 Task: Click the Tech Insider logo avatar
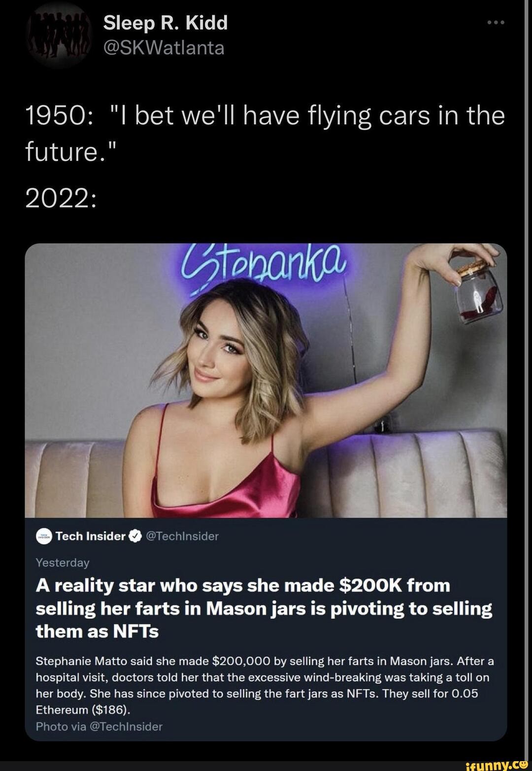pos(44,537)
